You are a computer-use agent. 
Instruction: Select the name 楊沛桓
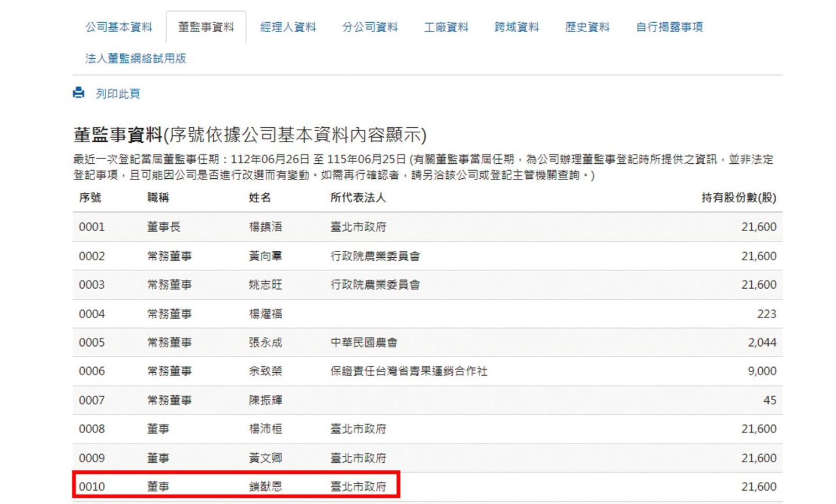coord(266,429)
